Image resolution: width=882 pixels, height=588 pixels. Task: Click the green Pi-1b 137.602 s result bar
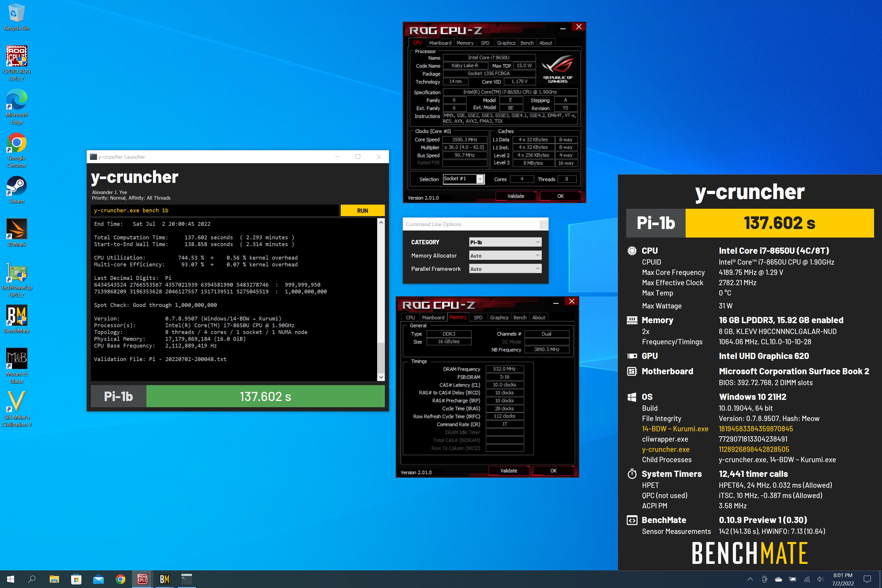(x=265, y=396)
